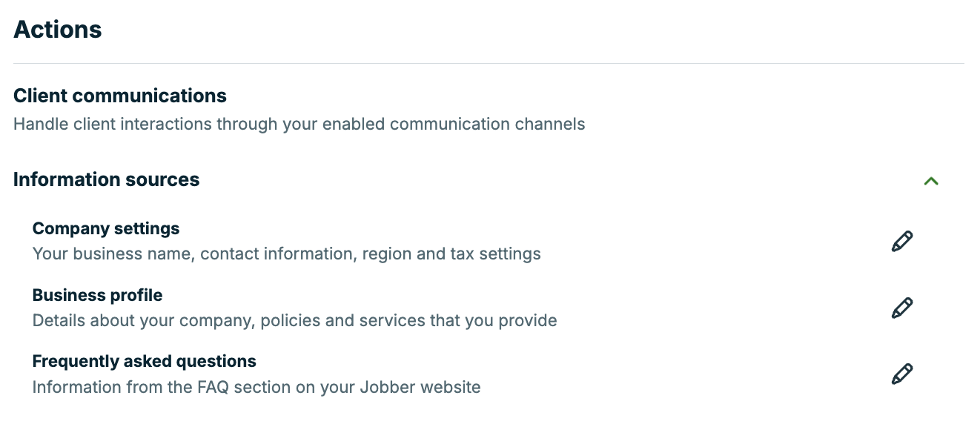
Task: Click the Business profile label
Action: coord(97,295)
